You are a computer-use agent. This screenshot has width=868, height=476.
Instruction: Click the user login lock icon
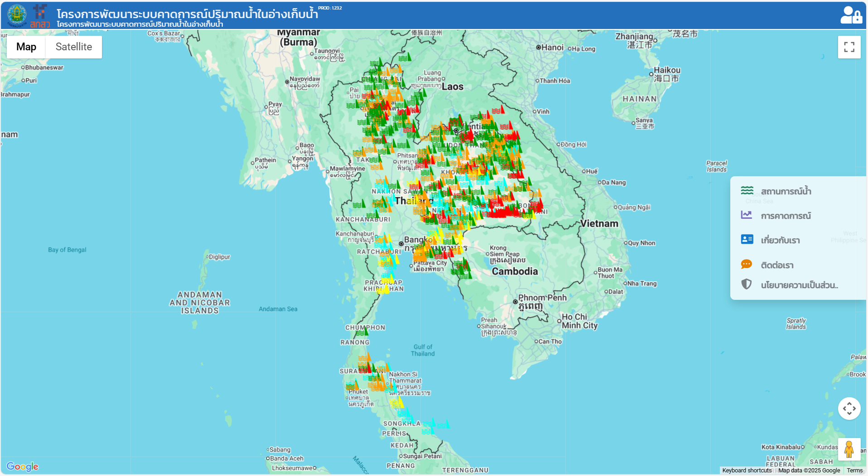click(850, 15)
